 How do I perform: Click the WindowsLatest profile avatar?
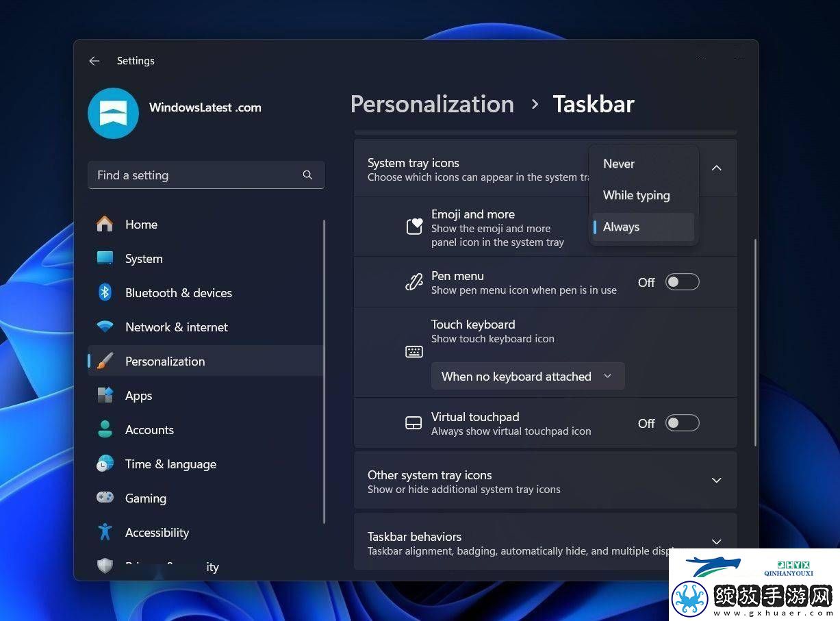(x=114, y=113)
